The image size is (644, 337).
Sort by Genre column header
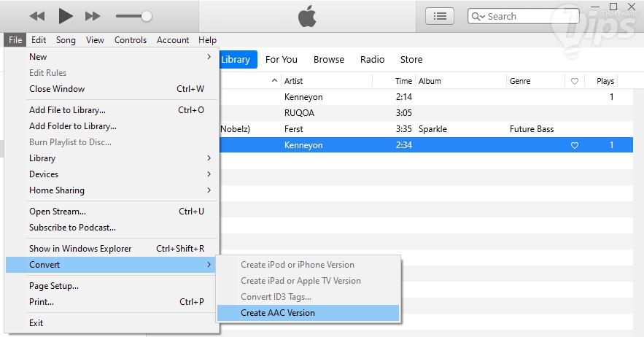(x=535, y=81)
